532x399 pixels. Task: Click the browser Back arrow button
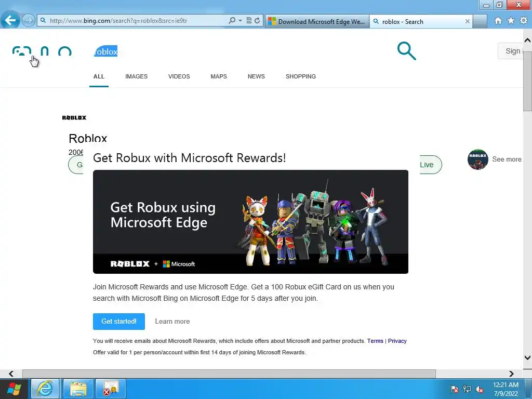10,20
